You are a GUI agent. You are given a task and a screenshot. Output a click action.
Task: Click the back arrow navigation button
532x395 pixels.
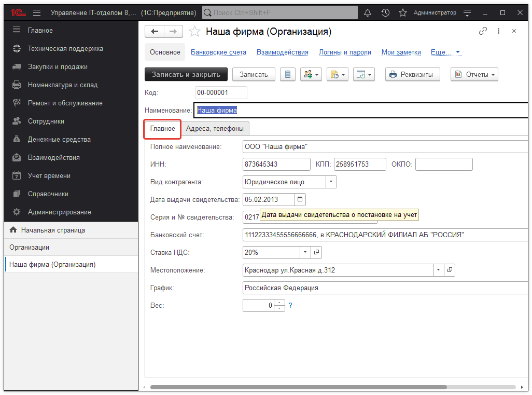pyautogui.click(x=154, y=32)
